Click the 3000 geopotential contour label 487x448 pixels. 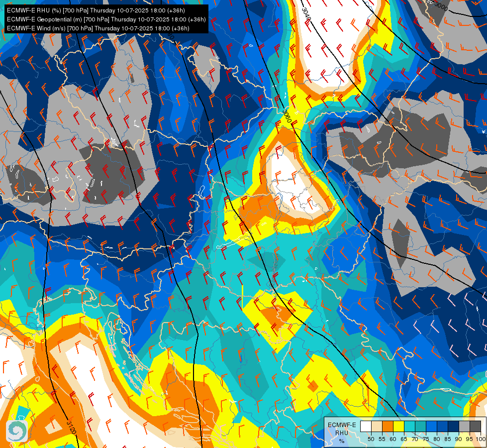click(441, 5)
